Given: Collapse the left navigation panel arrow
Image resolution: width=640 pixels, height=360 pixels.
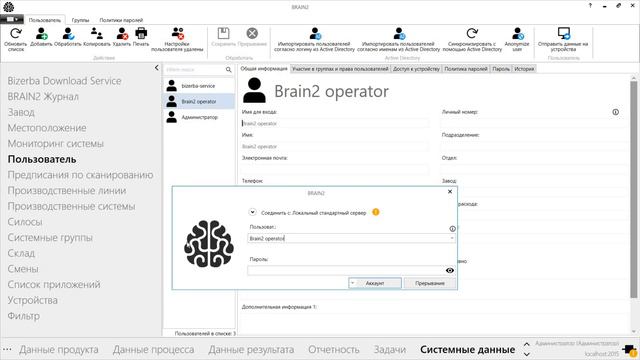Looking at the screenshot, I should pyautogui.click(x=156, y=68).
